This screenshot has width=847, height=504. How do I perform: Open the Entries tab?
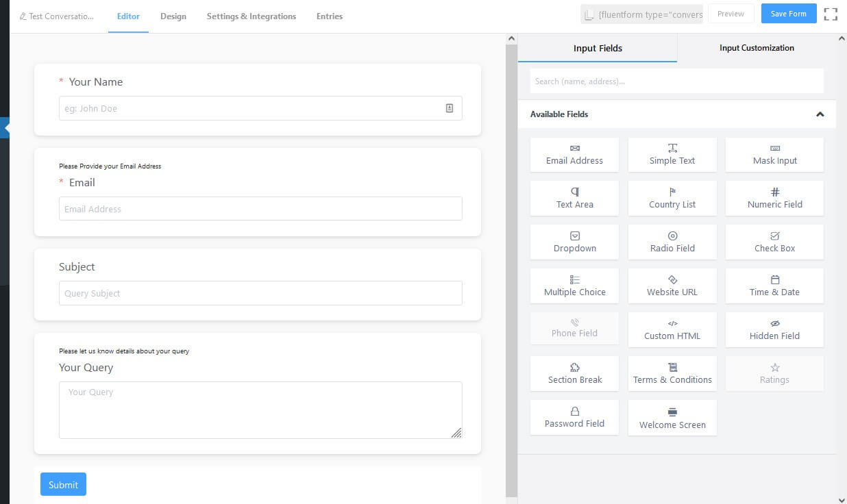(x=330, y=16)
